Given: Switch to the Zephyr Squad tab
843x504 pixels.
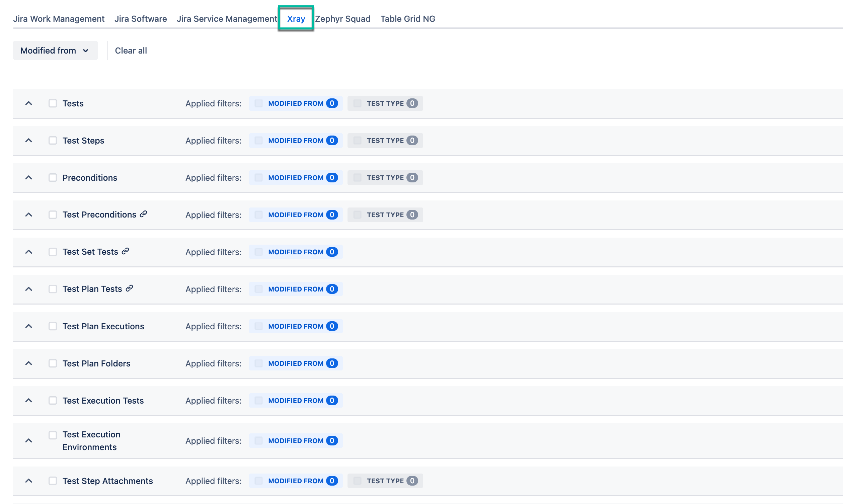Looking at the screenshot, I should click(x=342, y=19).
